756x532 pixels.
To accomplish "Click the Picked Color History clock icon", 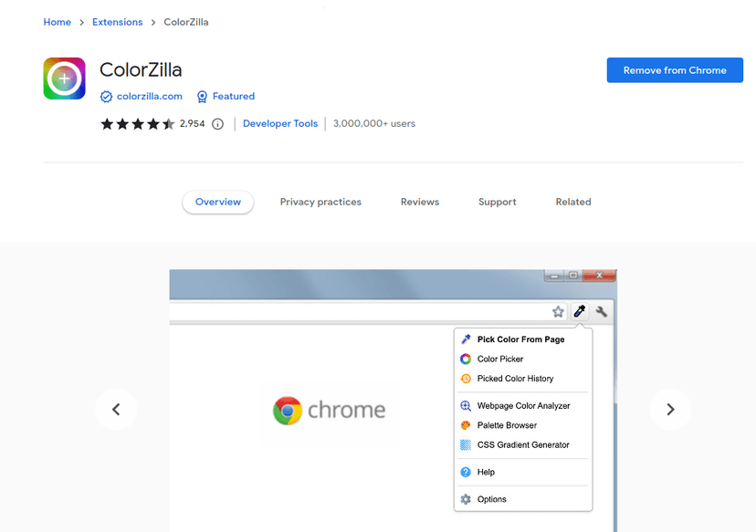I will pyautogui.click(x=466, y=379).
